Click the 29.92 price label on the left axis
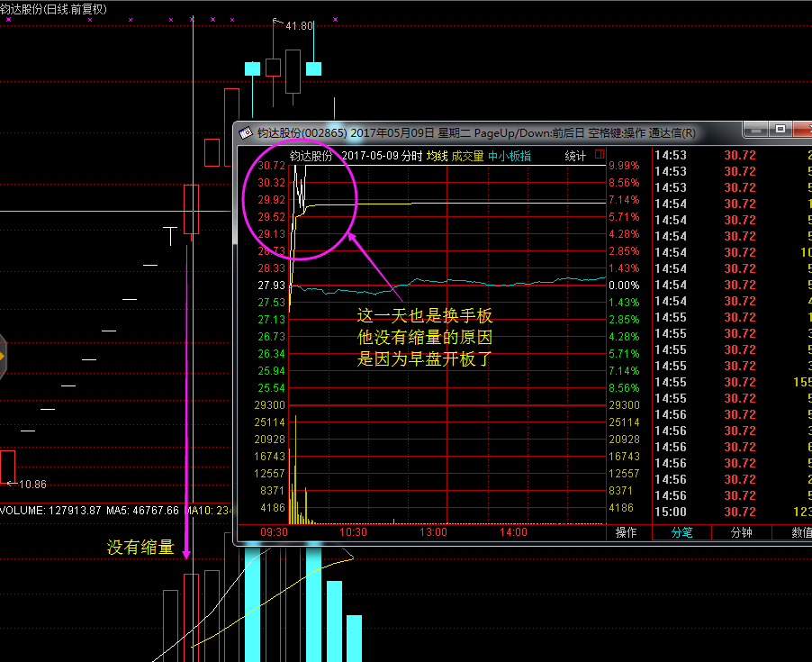Screen dimensions: 812x662 tap(271, 200)
